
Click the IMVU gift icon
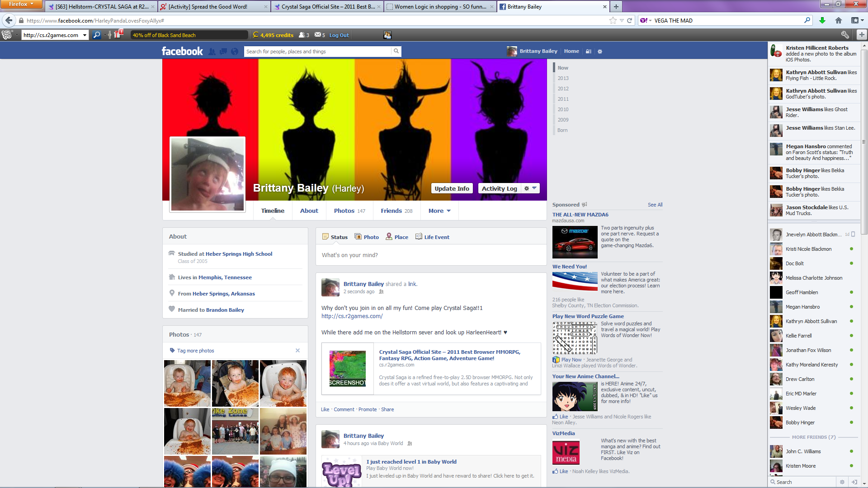pos(118,35)
